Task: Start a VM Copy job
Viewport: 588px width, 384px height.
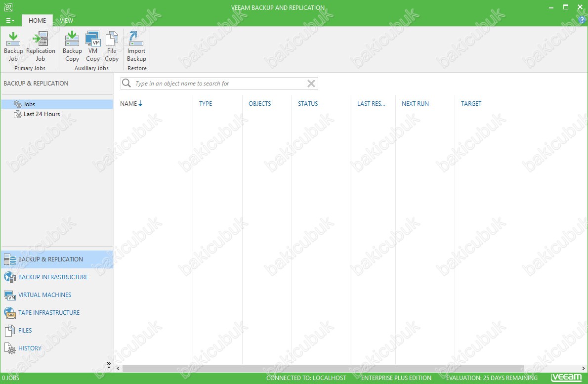Action: [x=92, y=47]
